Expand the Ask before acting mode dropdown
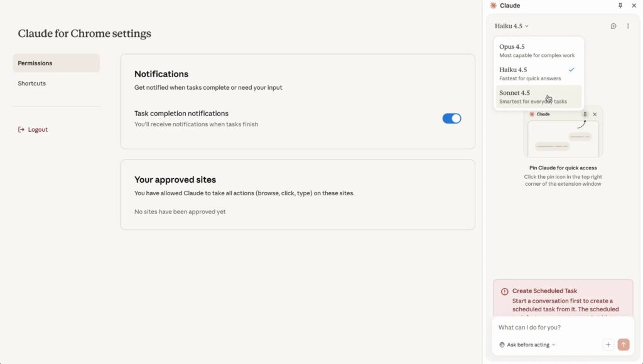This screenshot has height=364, width=643. (527, 345)
